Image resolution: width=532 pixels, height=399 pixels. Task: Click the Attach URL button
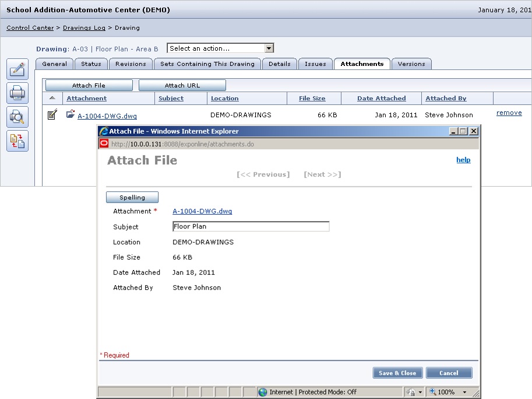[182, 86]
